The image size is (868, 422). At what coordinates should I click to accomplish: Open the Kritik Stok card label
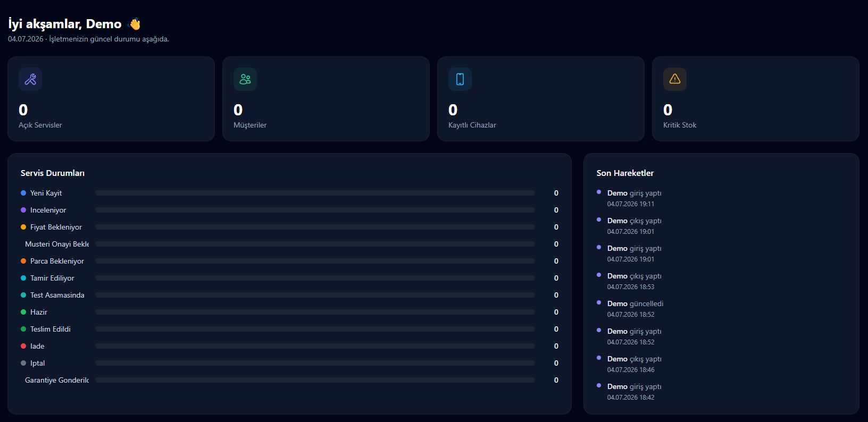pyautogui.click(x=680, y=125)
